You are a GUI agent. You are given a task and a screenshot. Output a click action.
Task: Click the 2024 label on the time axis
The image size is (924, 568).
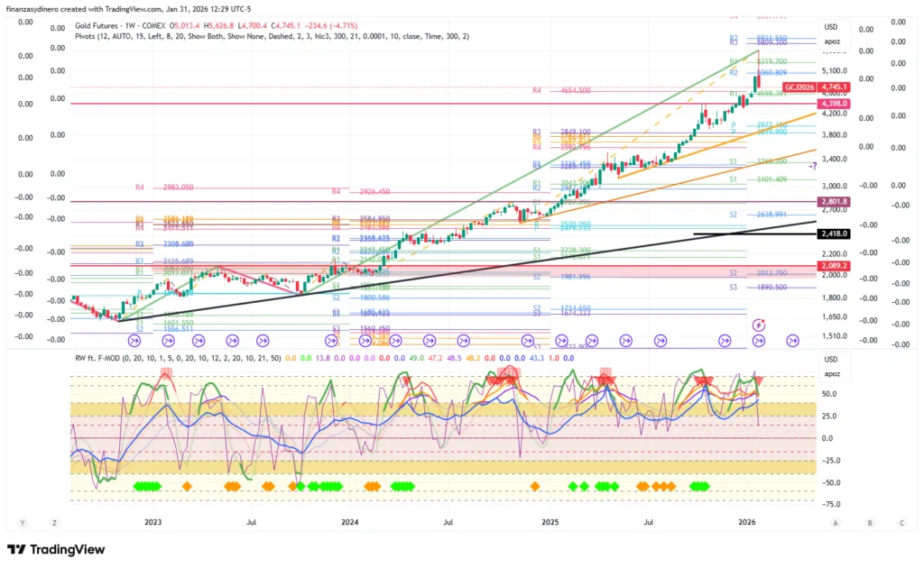click(x=350, y=522)
